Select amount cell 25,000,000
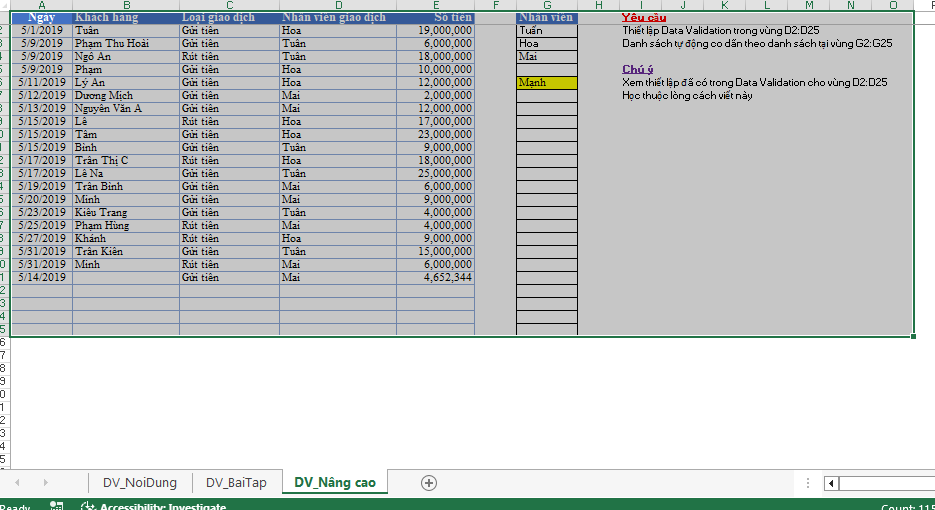This screenshot has width=935, height=510. coord(436,174)
